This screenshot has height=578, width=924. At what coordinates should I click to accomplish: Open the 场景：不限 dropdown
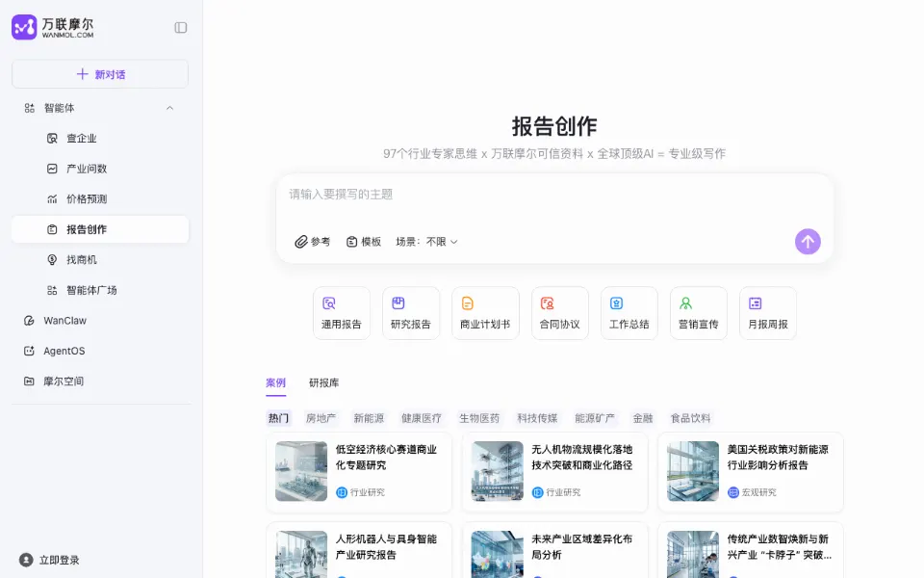tap(426, 242)
